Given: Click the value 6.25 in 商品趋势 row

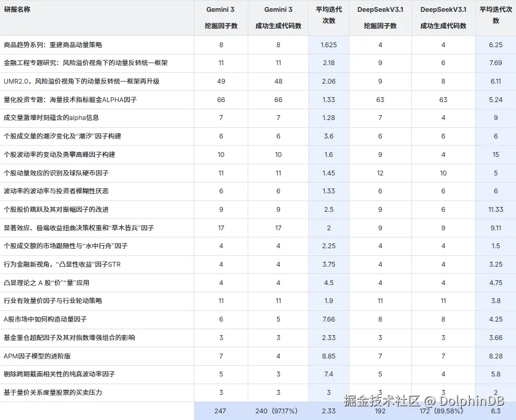Looking at the screenshot, I should (495, 45).
